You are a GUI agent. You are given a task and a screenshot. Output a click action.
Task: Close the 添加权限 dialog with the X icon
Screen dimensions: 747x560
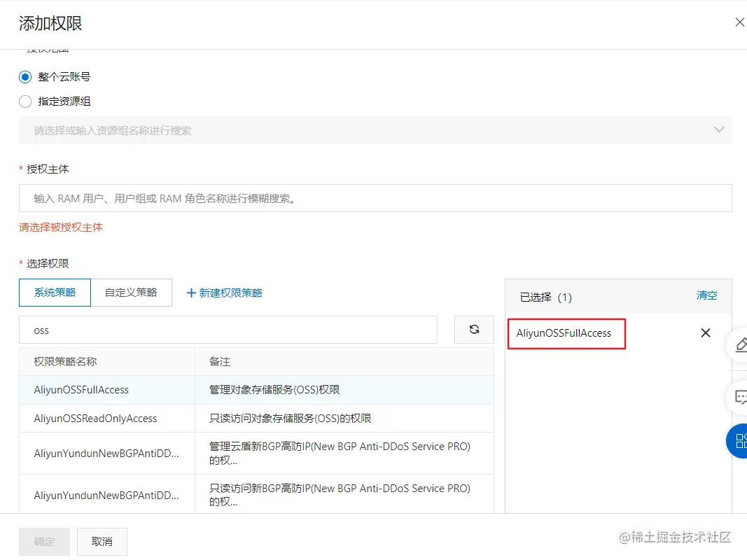(x=739, y=22)
